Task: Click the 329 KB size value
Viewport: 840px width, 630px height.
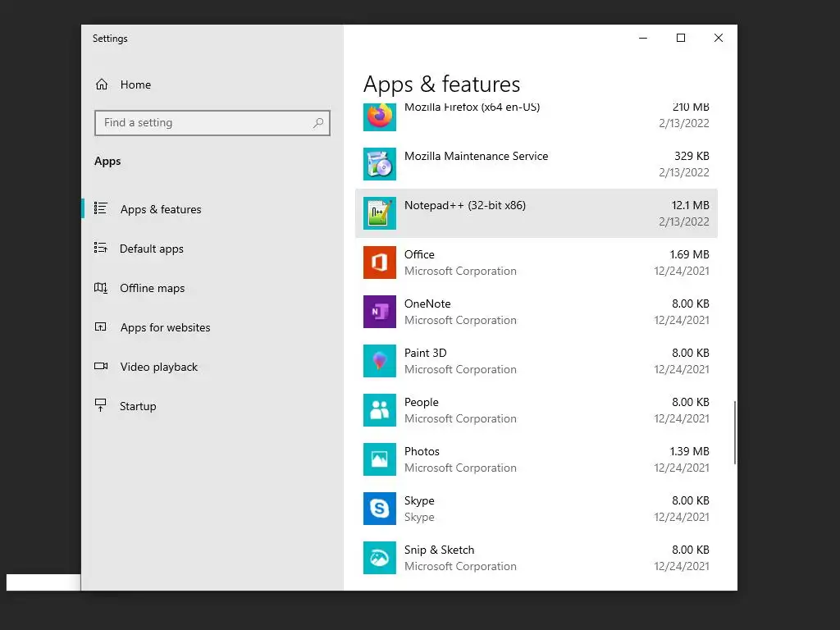Action: click(692, 156)
